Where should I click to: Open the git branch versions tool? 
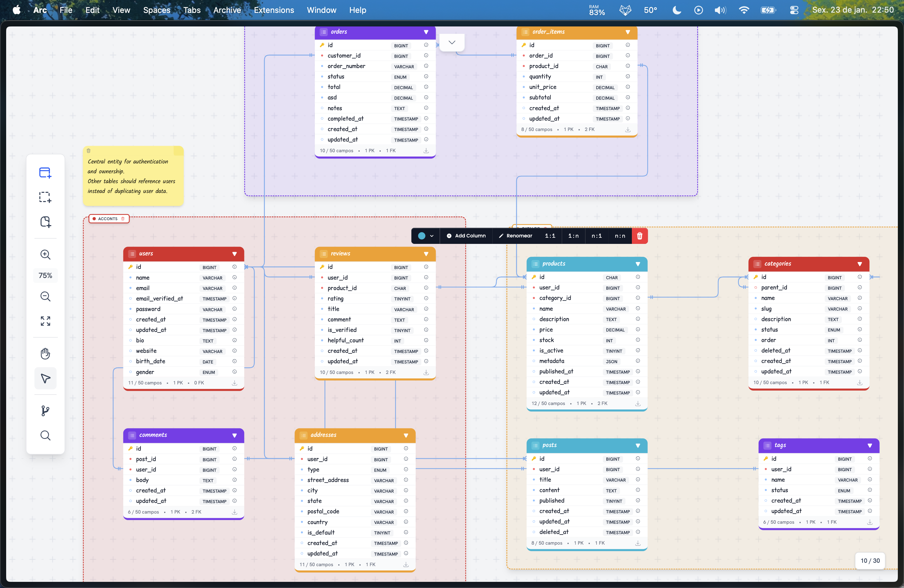[x=45, y=411]
